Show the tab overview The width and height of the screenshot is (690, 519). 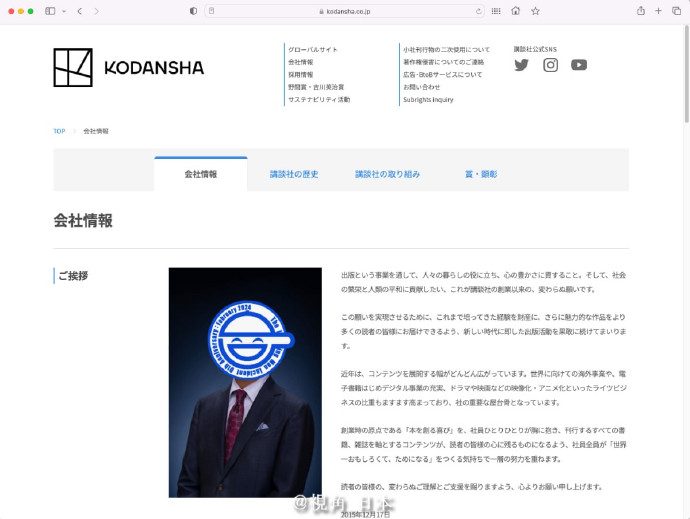pyautogui.click(x=676, y=11)
